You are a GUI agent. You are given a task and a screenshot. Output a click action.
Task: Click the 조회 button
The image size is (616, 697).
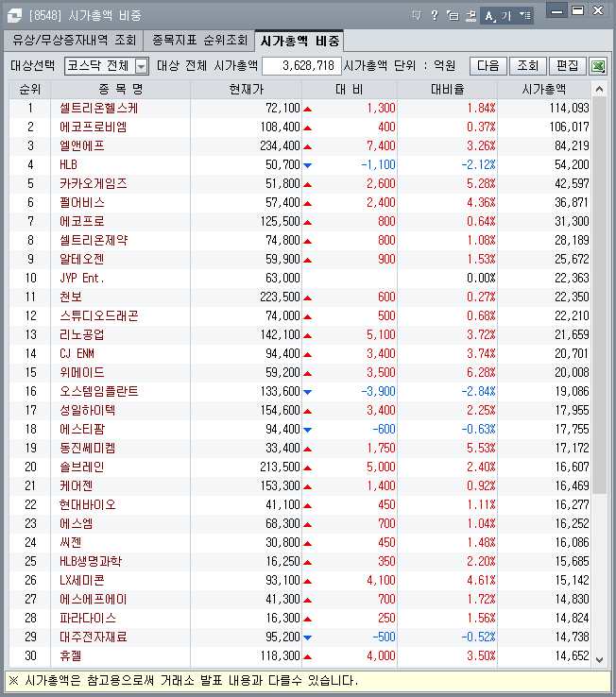click(x=528, y=66)
